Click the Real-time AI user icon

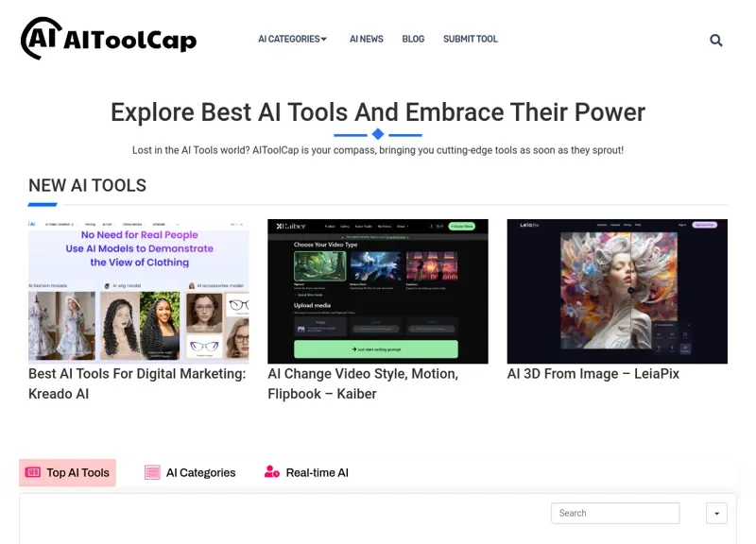272,471
